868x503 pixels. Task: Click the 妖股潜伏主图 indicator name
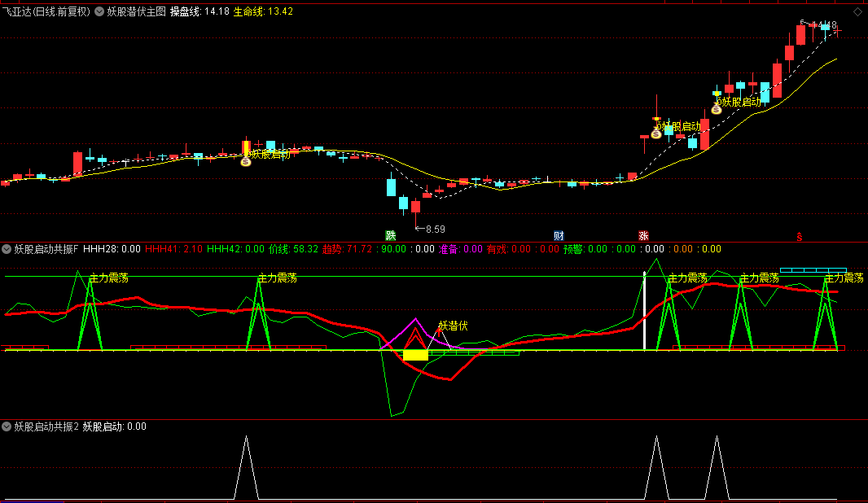136,11
